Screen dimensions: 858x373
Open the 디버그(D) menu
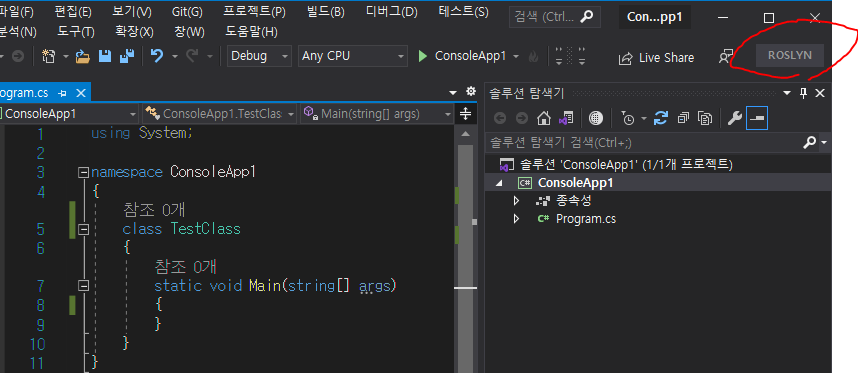392,11
